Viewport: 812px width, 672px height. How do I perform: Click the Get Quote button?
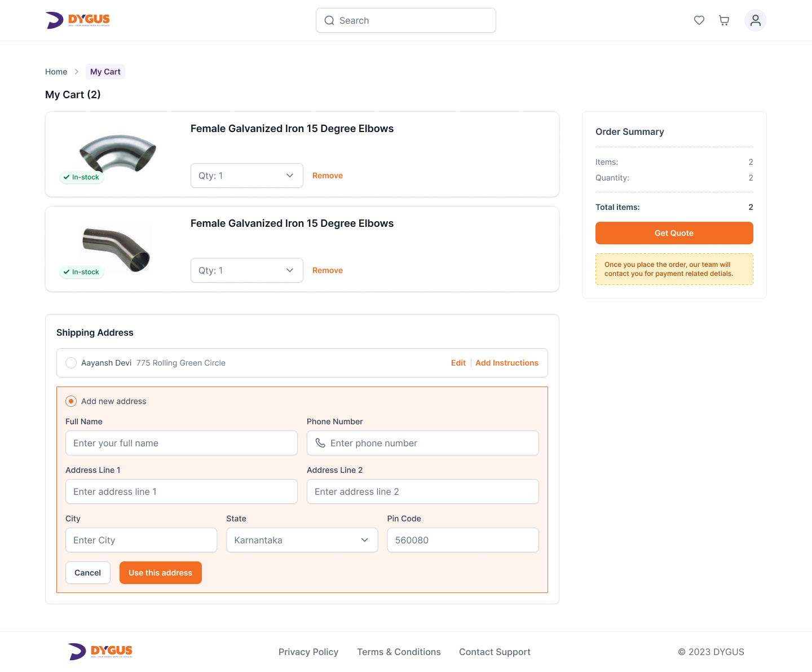click(674, 233)
